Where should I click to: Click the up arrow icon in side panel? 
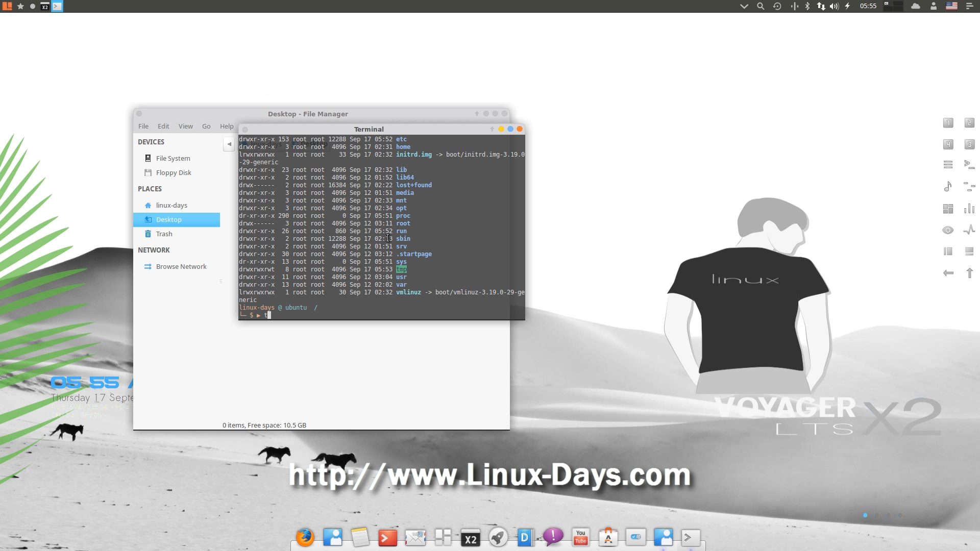coord(969,273)
